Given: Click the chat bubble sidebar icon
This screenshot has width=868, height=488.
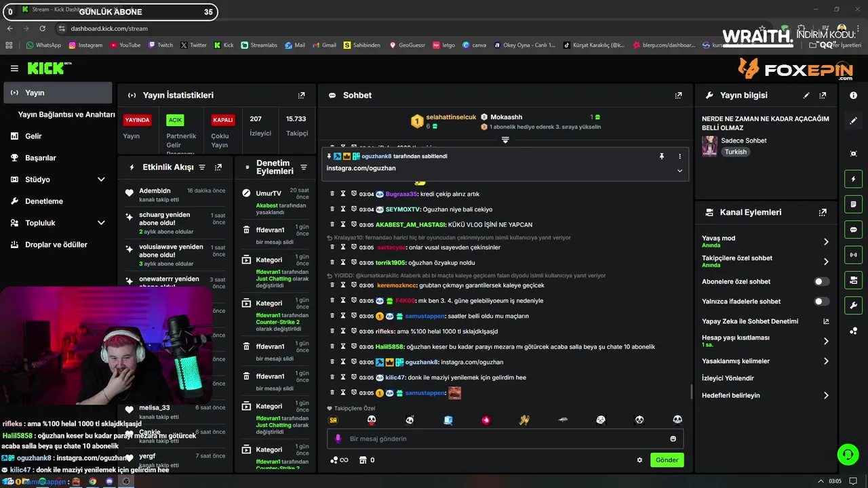Looking at the screenshot, I should tap(853, 230).
